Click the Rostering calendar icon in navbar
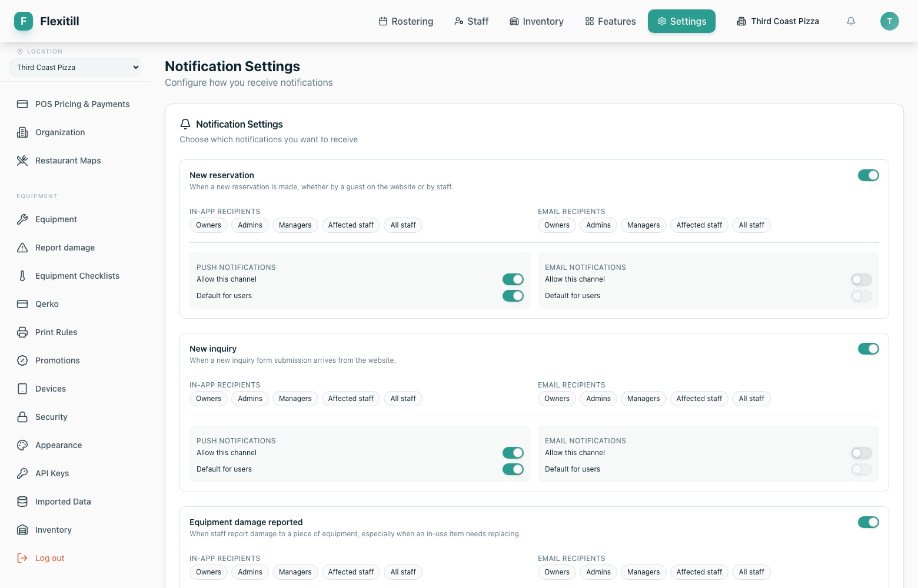Screen dimensions: 918x588 pos(383,21)
